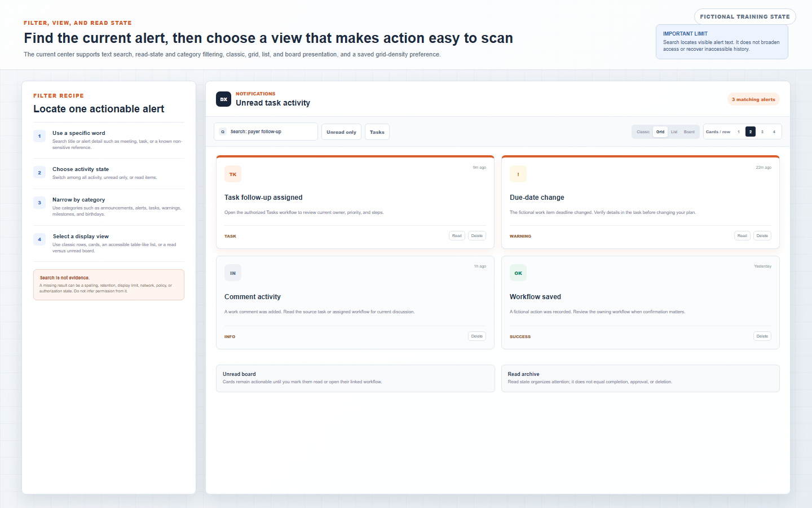
Task: Click the Locate one actionable alert heading
Action: [x=99, y=109]
